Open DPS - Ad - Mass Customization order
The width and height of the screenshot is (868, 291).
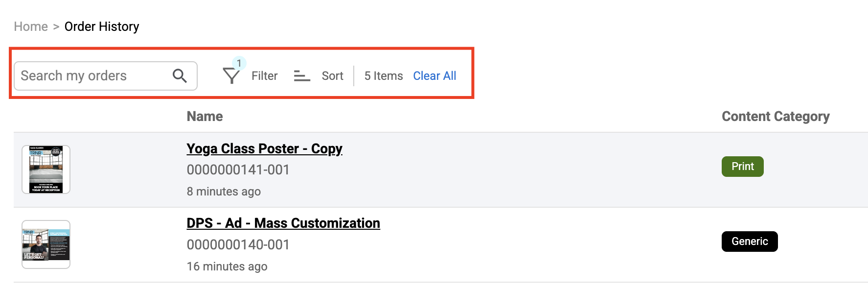coord(283,223)
